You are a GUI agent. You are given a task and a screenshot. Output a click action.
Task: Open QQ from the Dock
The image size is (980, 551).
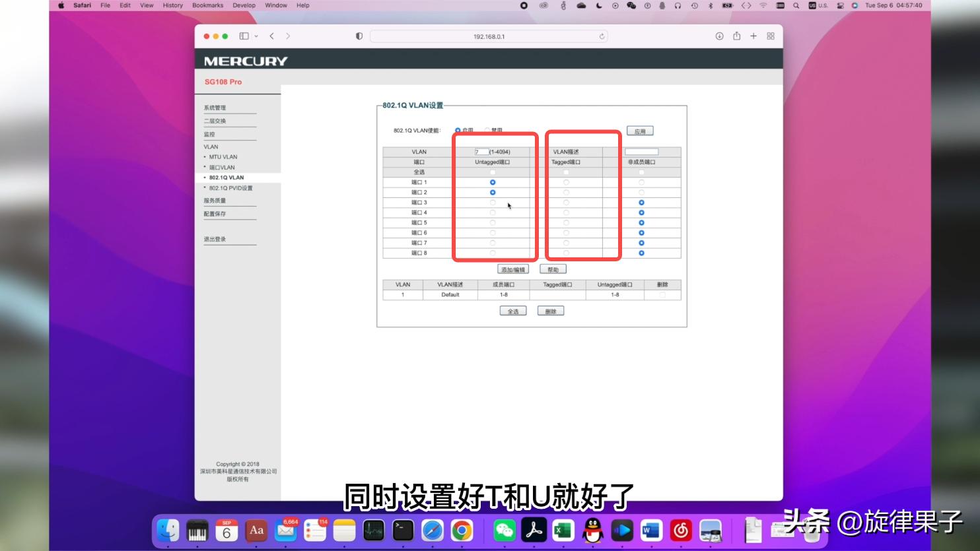[592, 529]
